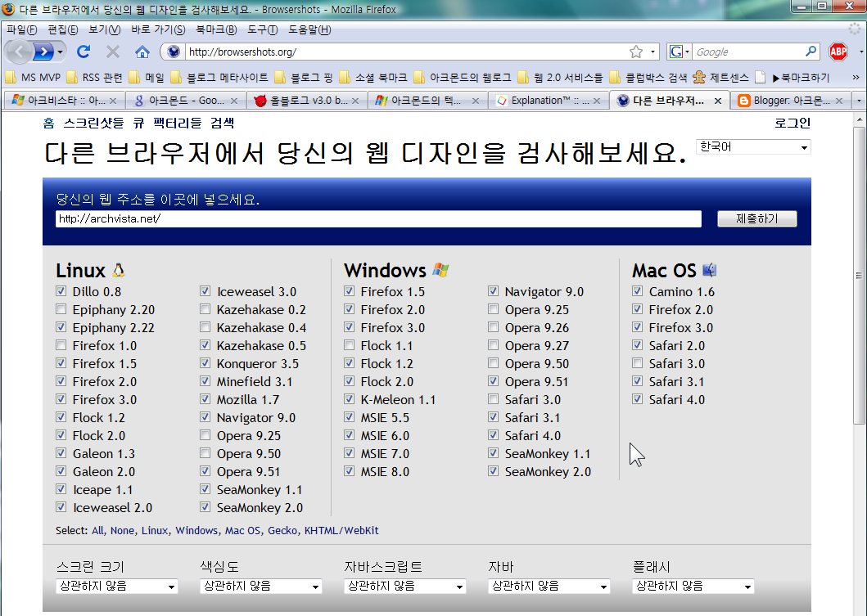The image size is (867, 616).
Task: Open the 클립박스 검색 bookmark folder
Action: (648, 78)
